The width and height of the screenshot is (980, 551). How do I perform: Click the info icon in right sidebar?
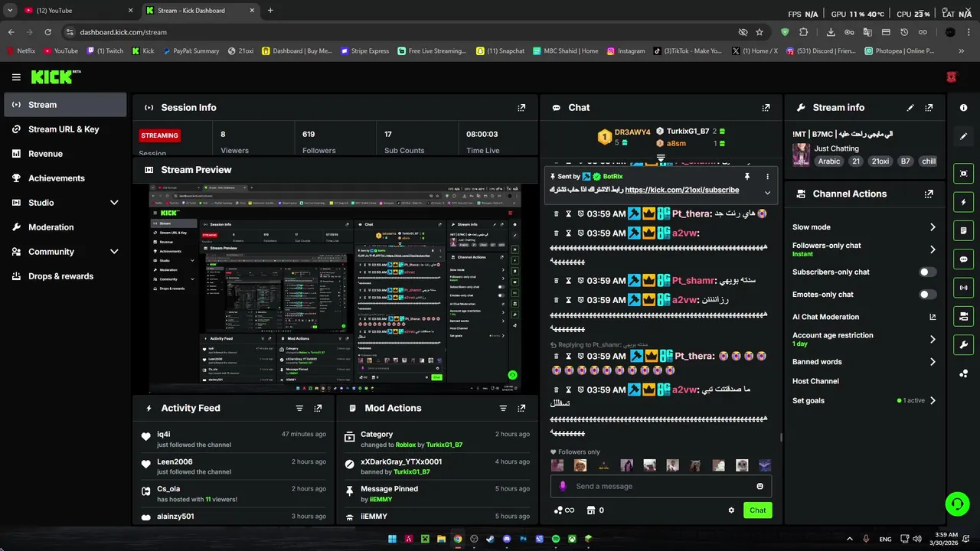tap(963, 108)
